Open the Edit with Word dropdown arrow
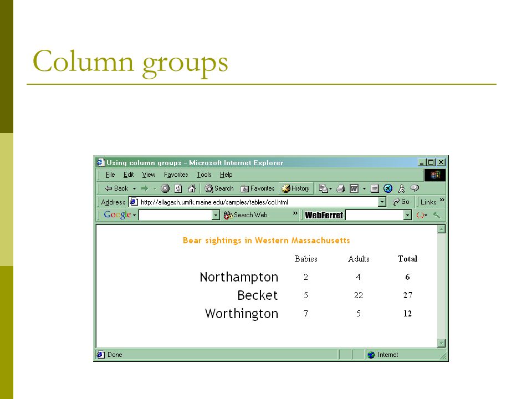This screenshot has width=532, height=399. (364, 188)
